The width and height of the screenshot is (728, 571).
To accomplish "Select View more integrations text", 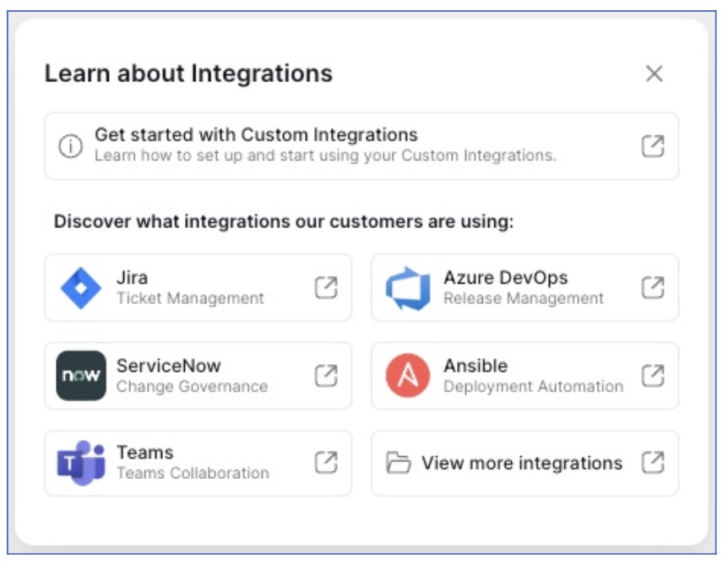I will (x=521, y=463).
